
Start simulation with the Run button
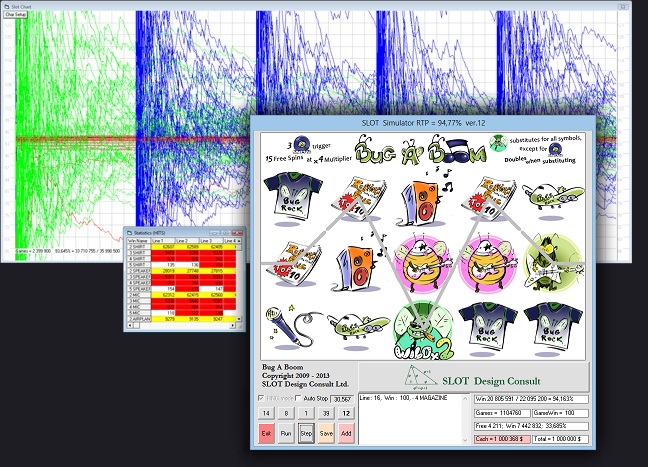pyautogui.click(x=286, y=434)
